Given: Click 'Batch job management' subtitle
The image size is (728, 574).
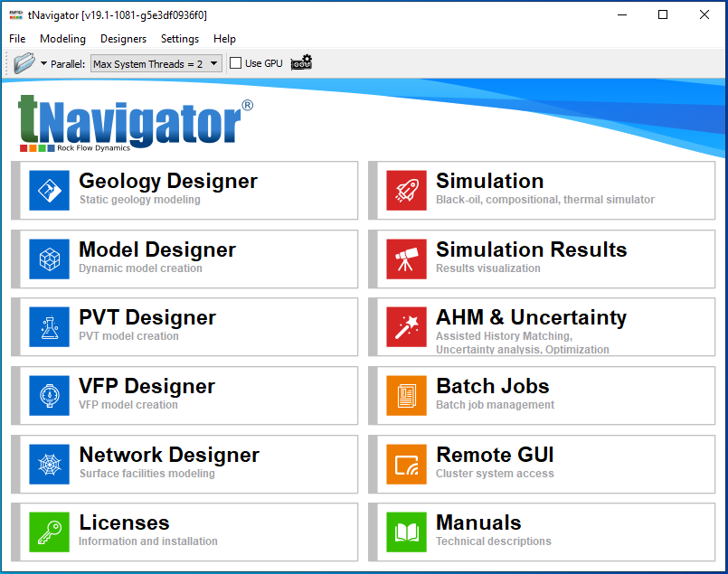Looking at the screenshot, I should click(495, 405).
